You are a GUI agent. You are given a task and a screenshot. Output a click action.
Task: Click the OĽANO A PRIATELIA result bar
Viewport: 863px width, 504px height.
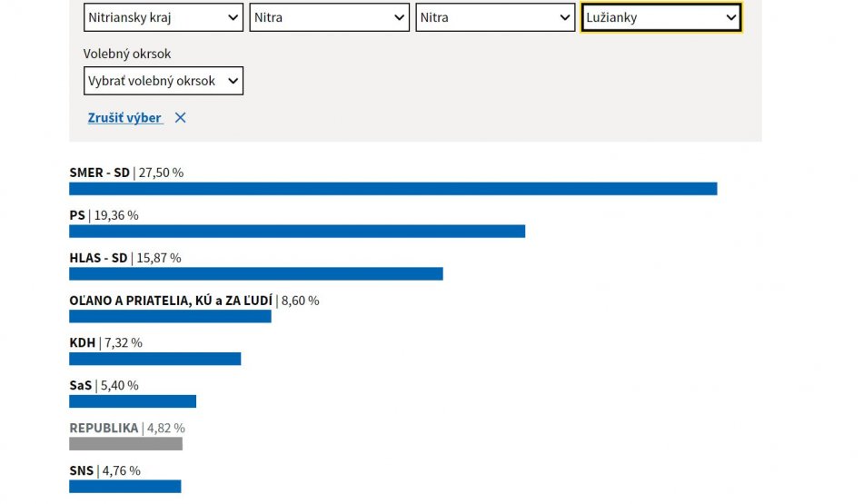click(x=170, y=317)
